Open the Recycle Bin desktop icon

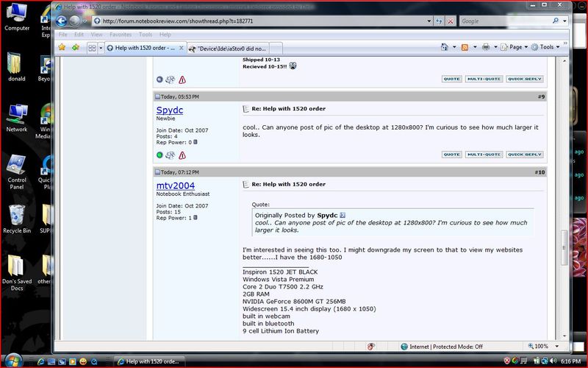pyautogui.click(x=17, y=219)
